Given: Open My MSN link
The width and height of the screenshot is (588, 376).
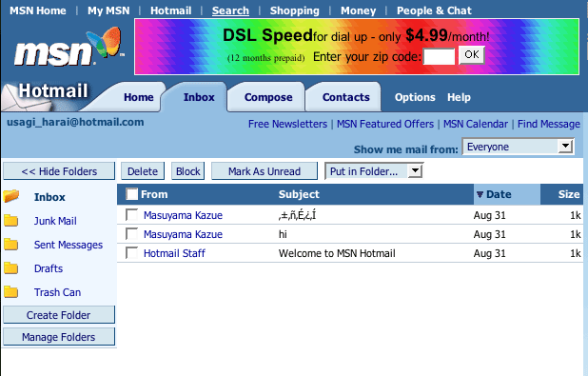Looking at the screenshot, I should click(x=108, y=10).
